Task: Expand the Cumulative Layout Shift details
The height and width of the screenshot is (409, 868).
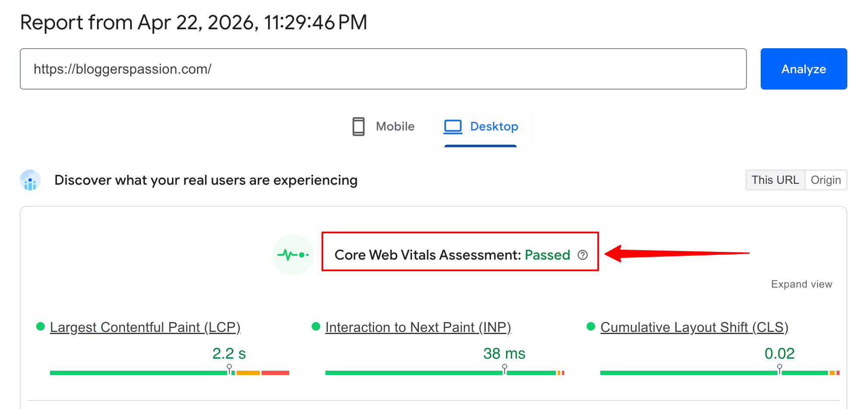Action: 694,327
